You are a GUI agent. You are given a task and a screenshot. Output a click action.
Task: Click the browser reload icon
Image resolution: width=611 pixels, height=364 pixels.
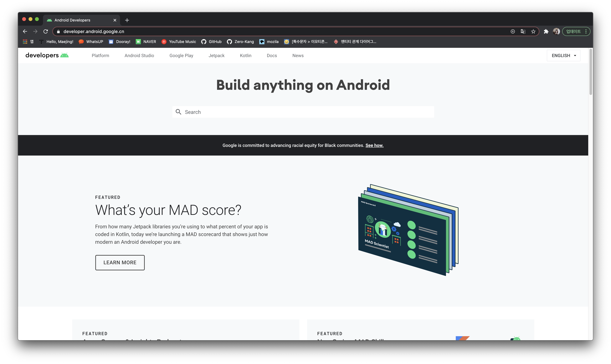(x=46, y=31)
